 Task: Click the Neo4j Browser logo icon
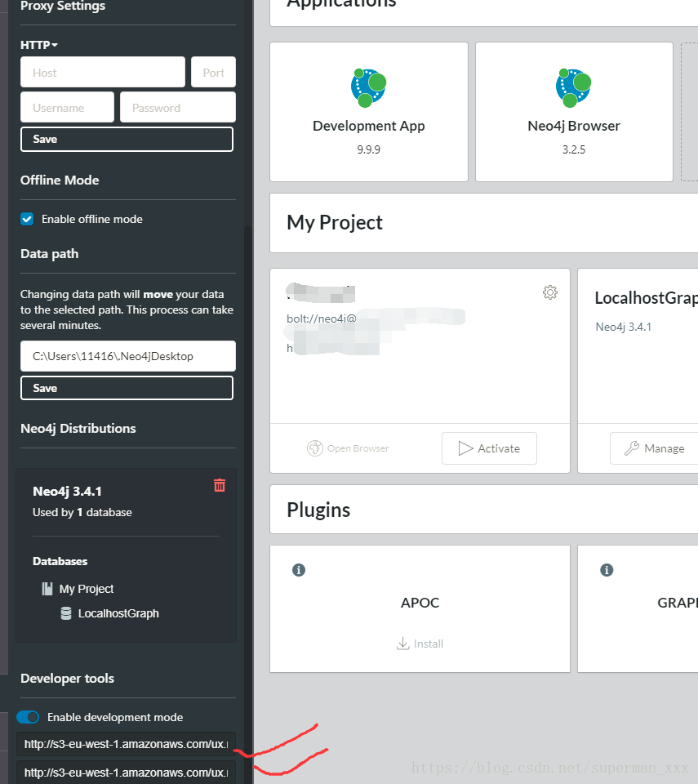click(x=573, y=87)
